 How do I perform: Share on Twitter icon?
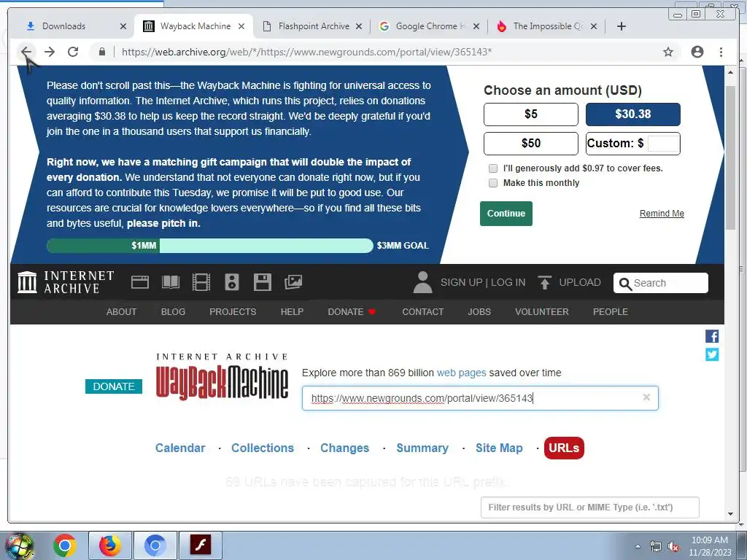click(712, 355)
